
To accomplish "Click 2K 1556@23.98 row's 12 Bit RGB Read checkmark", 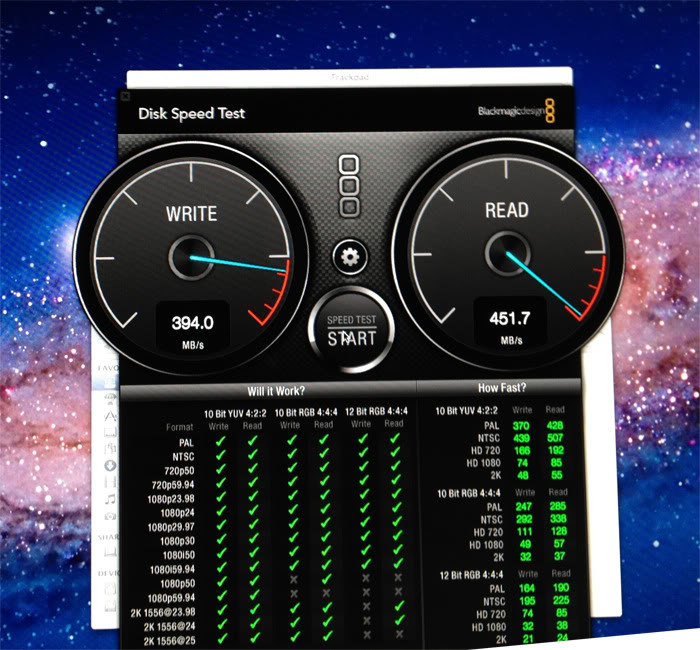I will pos(399,606).
